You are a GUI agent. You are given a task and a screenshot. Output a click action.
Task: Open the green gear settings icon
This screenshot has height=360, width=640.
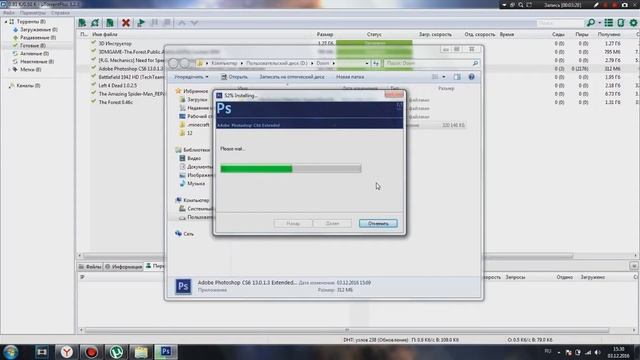[x=633, y=23]
